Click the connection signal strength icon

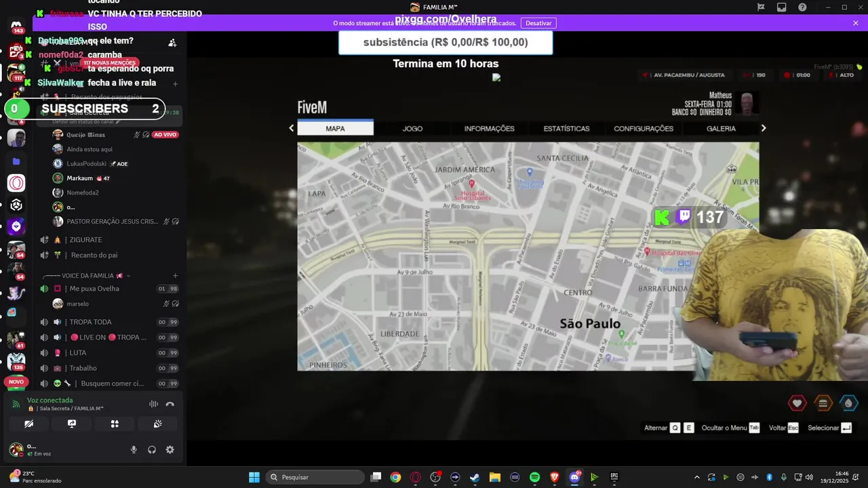tap(16, 404)
